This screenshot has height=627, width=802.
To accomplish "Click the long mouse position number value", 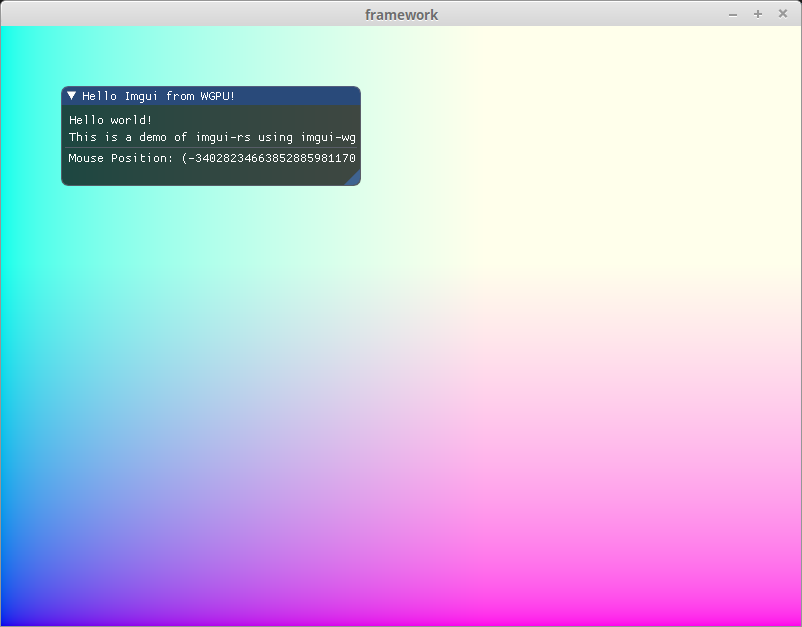I will 270,158.
